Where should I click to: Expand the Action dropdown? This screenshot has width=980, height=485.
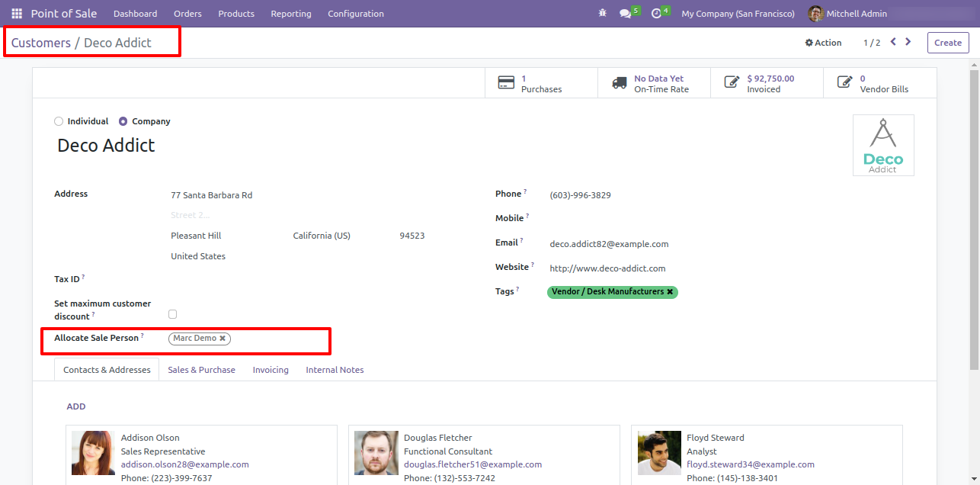point(823,43)
